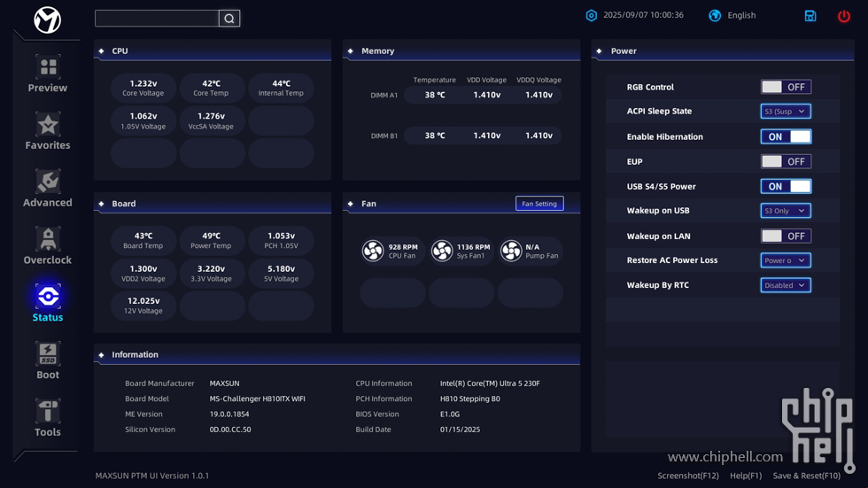Click the Information panel header diamond icon
The image size is (868, 488).
(101, 354)
